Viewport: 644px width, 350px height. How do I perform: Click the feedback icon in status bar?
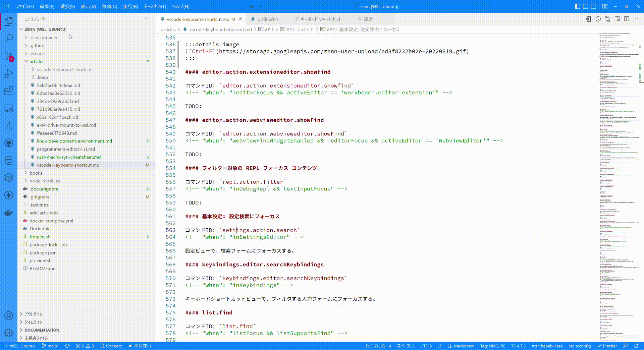626,346
